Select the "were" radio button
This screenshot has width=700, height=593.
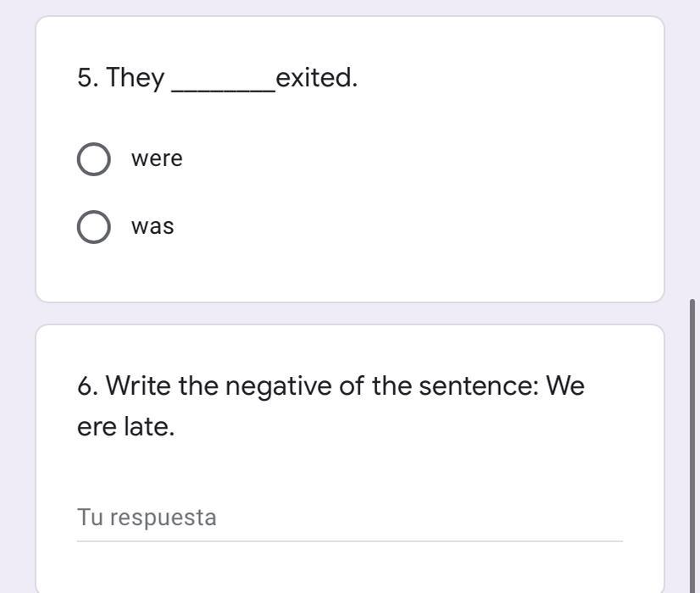point(93,159)
